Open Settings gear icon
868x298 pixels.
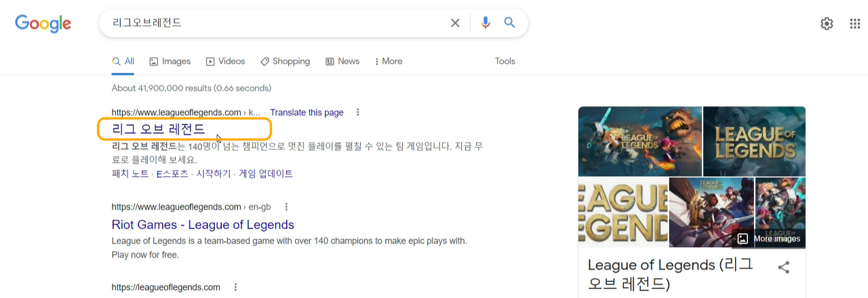(x=827, y=24)
